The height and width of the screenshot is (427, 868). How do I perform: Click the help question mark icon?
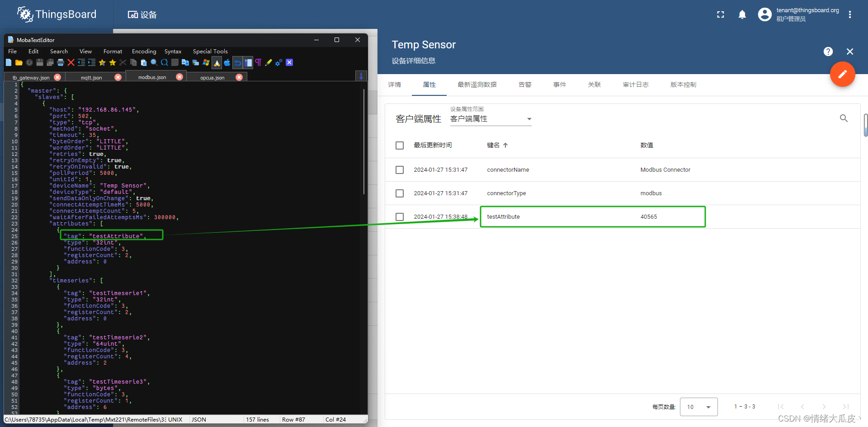828,52
